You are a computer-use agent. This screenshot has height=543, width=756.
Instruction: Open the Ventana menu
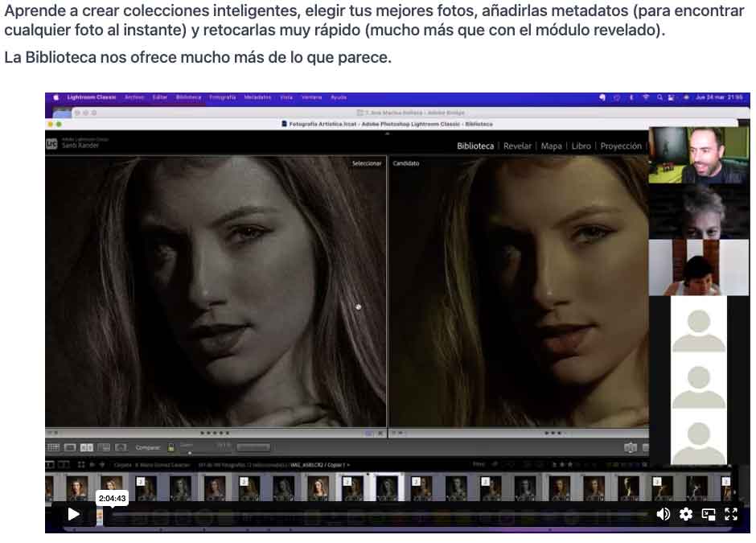point(311,97)
